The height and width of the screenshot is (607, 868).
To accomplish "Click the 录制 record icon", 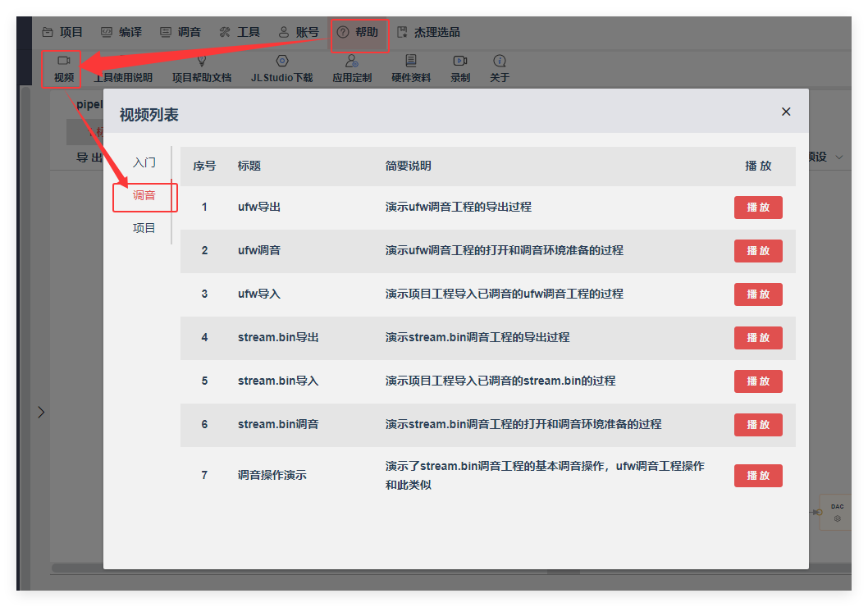I will coord(460,61).
